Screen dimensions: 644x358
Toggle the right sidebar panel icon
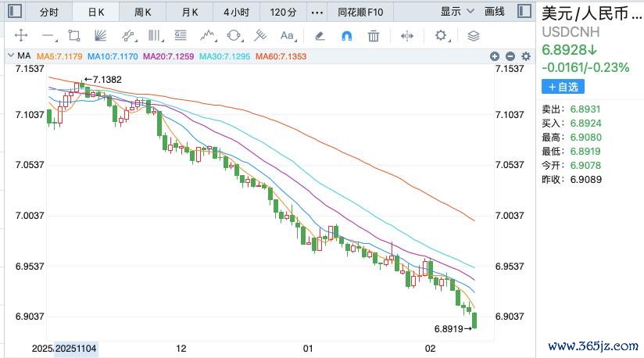click(x=524, y=11)
